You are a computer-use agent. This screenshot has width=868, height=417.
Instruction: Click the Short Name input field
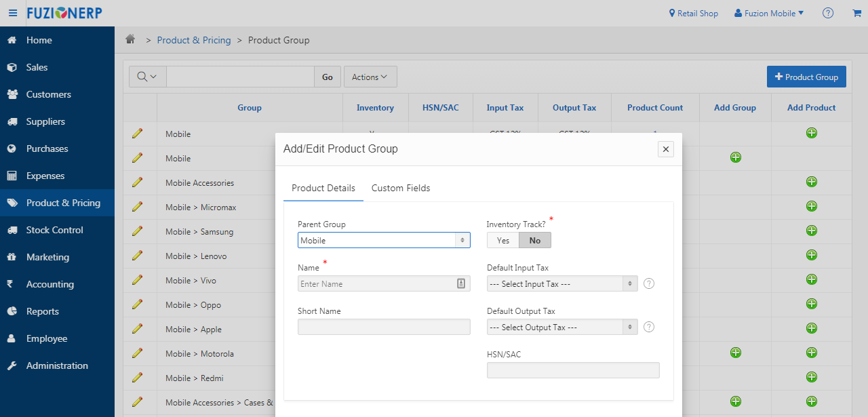point(383,327)
